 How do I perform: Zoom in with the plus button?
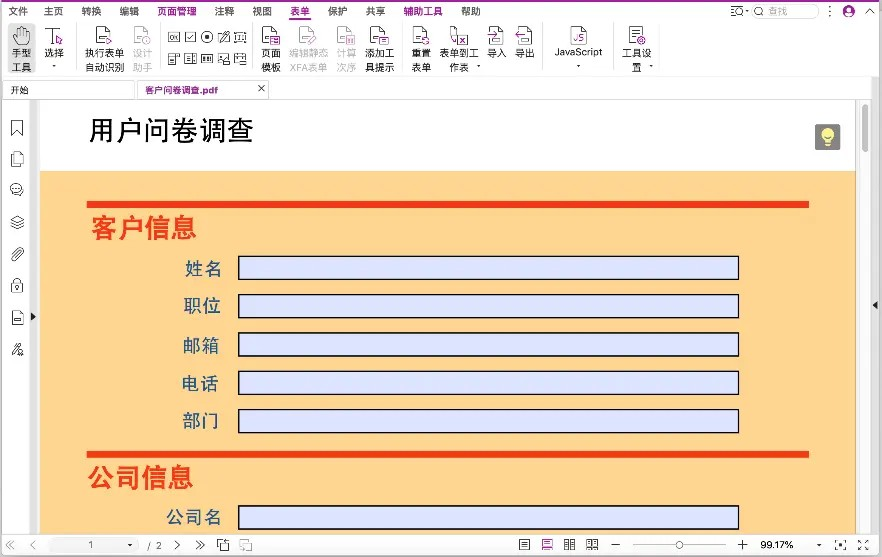pos(742,545)
